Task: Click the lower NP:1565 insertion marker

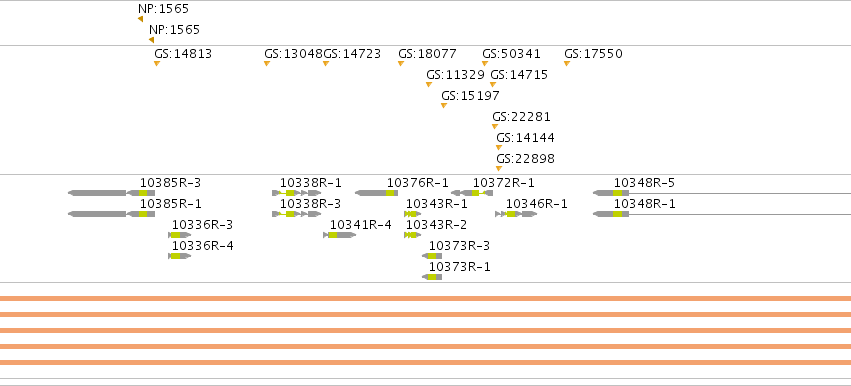Action: pyautogui.click(x=151, y=40)
